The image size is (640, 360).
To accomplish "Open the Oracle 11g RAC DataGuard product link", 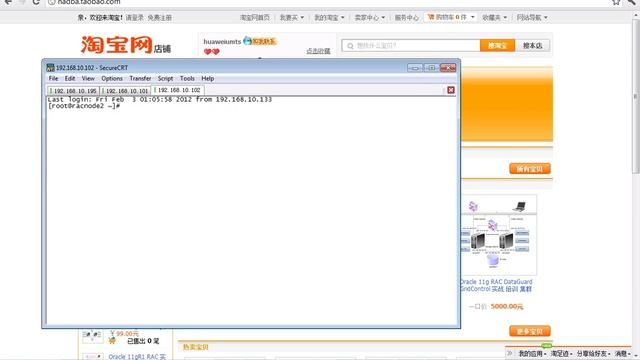I will pyautogui.click(x=496, y=285).
